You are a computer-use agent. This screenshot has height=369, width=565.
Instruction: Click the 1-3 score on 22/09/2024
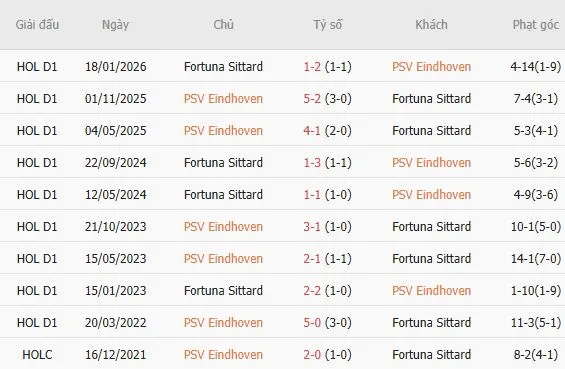coord(312,163)
